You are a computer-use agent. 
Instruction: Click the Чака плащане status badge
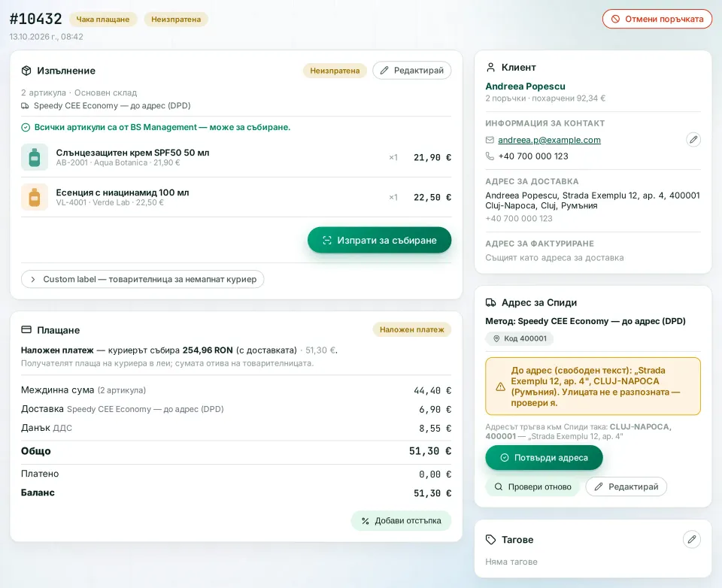pyautogui.click(x=103, y=20)
